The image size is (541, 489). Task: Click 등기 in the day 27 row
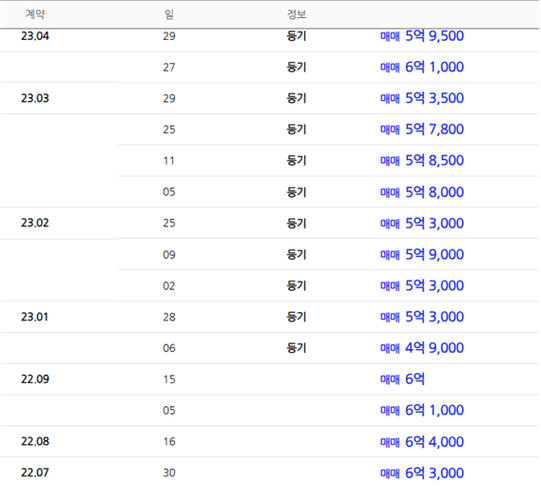coord(296,67)
